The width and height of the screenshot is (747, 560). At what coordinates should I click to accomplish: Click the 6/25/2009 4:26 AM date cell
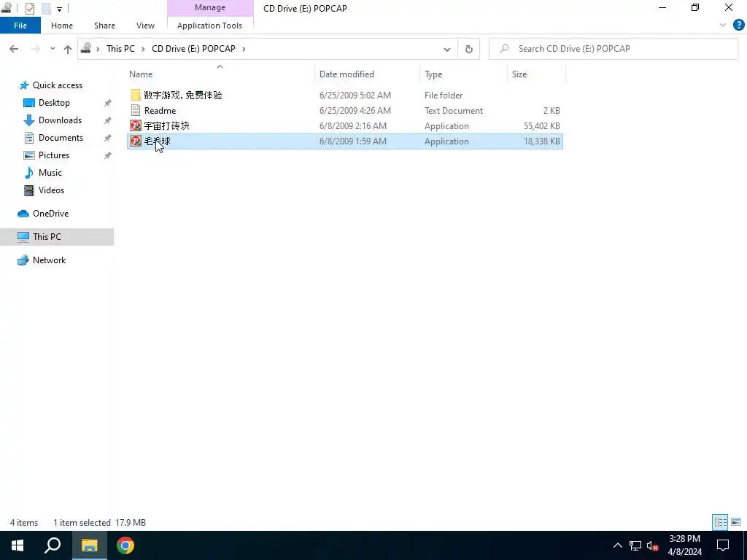click(355, 111)
